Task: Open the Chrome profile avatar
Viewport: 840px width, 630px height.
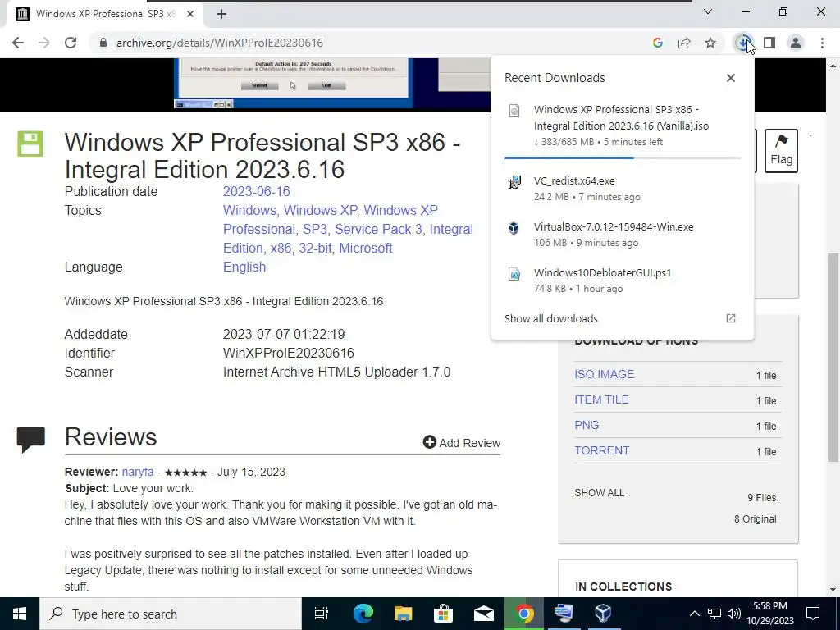Action: (796, 43)
